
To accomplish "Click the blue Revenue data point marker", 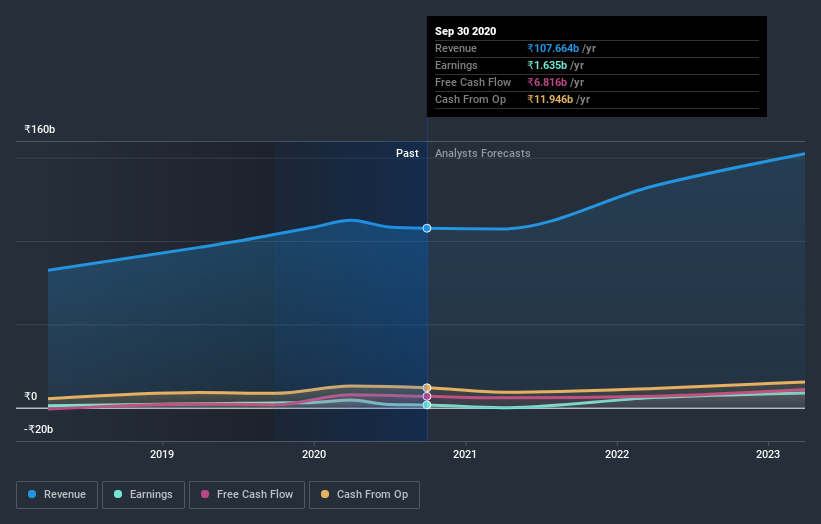I will coord(427,228).
